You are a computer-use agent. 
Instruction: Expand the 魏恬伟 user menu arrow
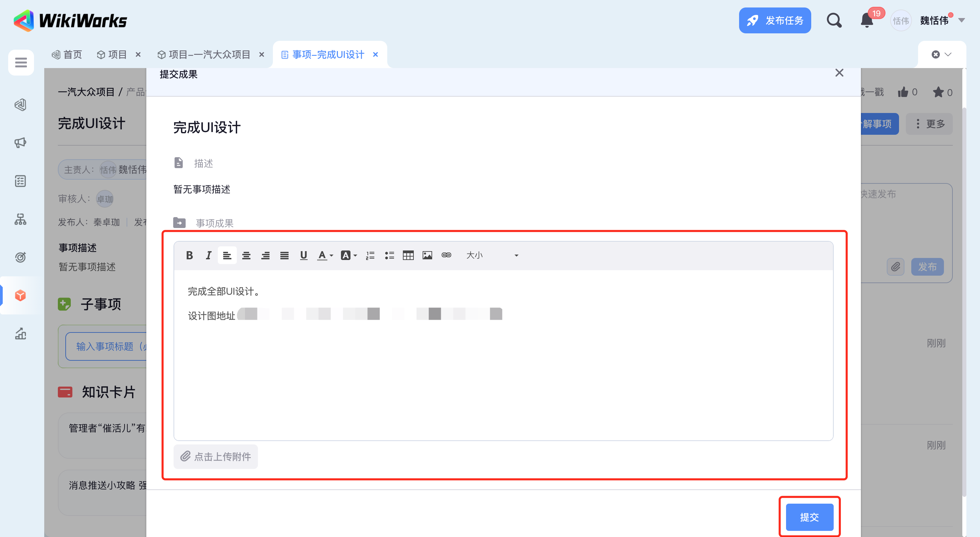pos(961,20)
